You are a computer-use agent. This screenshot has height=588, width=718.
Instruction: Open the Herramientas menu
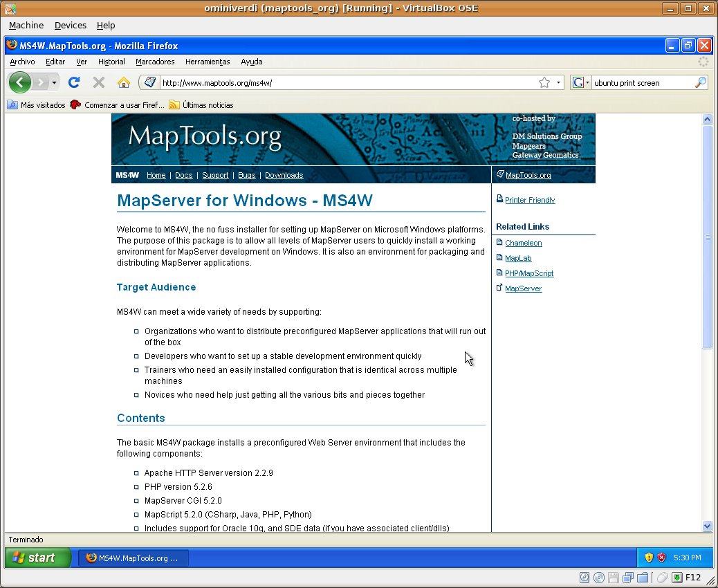tap(208, 62)
